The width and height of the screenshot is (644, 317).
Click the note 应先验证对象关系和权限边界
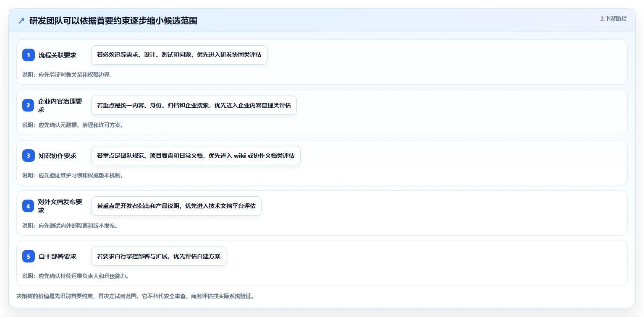[x=67, y=75]
